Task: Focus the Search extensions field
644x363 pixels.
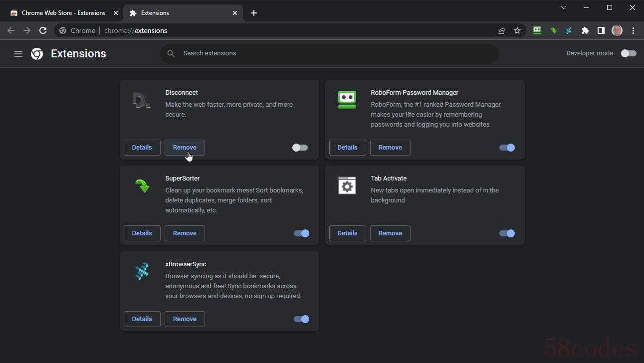Action: (329, 53)
